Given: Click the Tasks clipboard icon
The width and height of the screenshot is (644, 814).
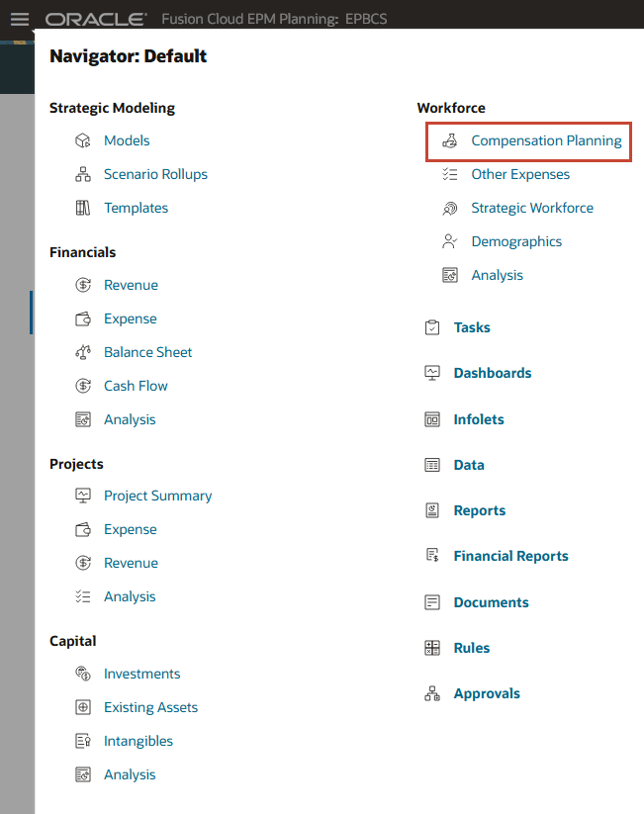Looking at the screenshot, I should [x=432, y=327].
